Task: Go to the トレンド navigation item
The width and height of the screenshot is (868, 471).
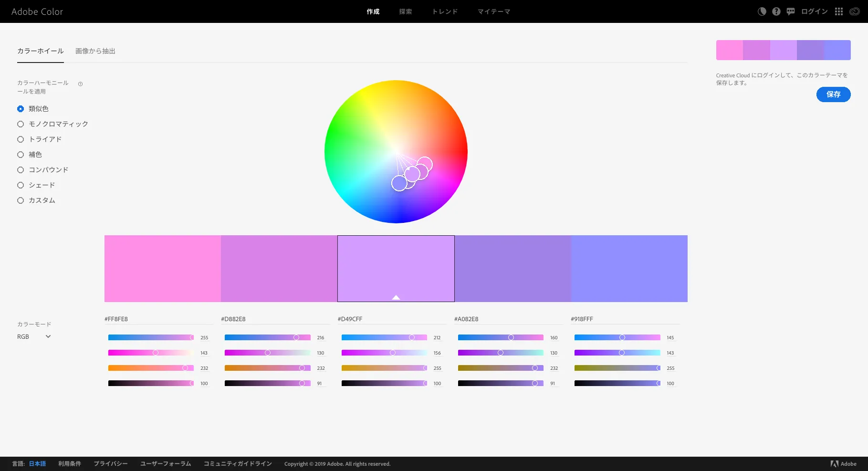Action: click(445, 11)
